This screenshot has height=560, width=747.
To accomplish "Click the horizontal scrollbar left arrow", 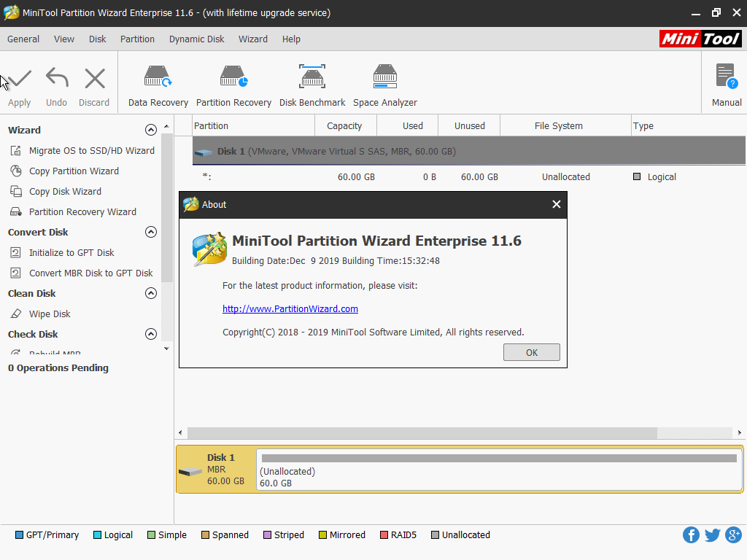I will (180, 432).
